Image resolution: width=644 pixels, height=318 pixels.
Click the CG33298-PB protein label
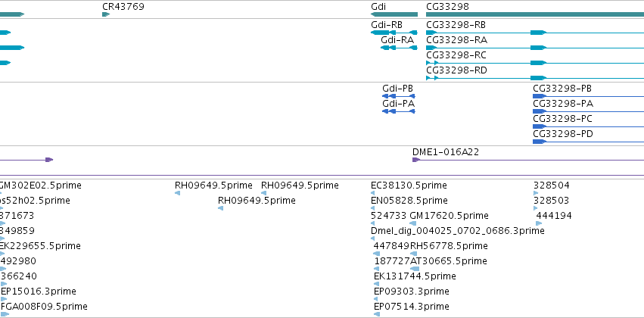[x=562, y=89]
